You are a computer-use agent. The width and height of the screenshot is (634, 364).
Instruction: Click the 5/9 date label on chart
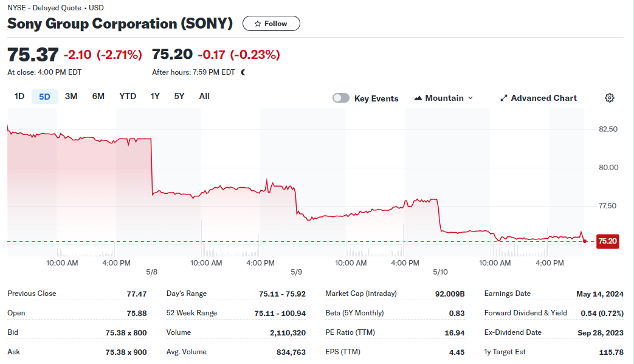(x=297, y=272)
